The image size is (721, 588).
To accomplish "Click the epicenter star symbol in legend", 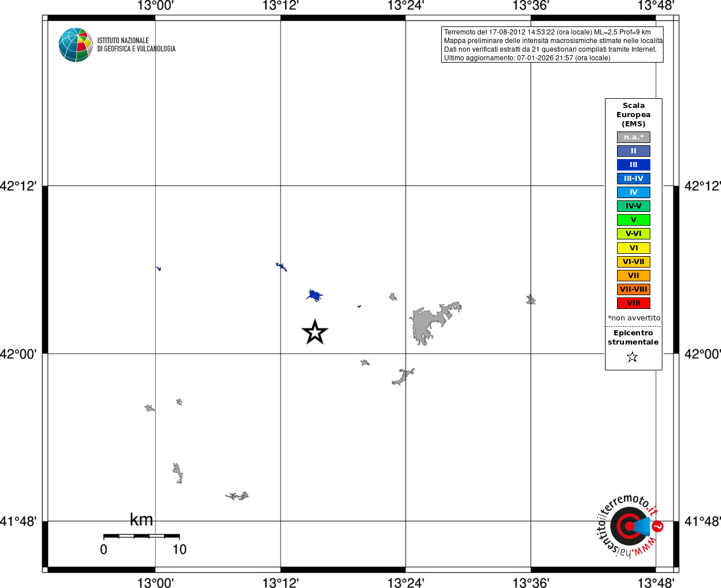I will (633, 357).
